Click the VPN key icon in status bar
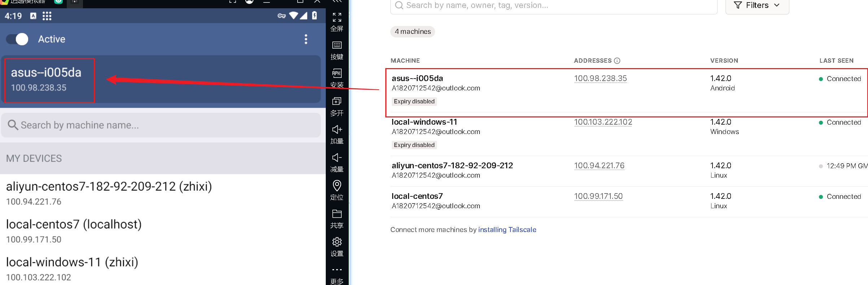The width and height of the screenshot is (868, 285). [x=281, y=16]
